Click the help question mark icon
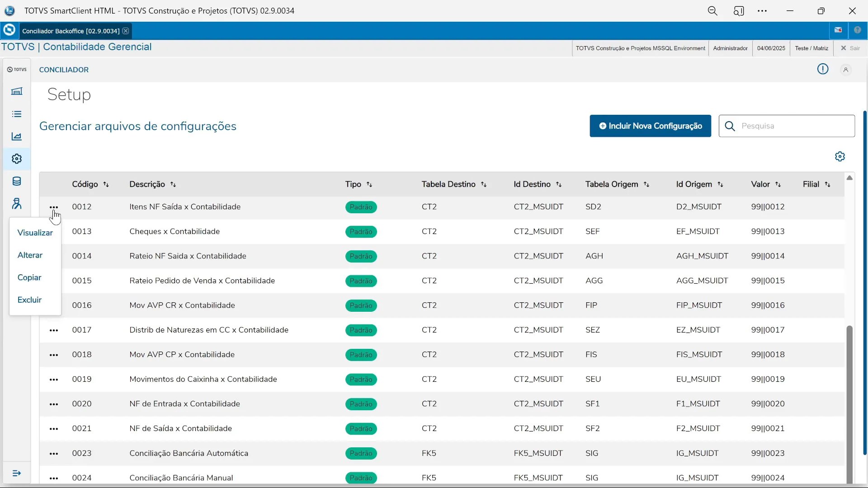Image resolution: width=868 pixels, height=488 pixels. click(859, 30)
